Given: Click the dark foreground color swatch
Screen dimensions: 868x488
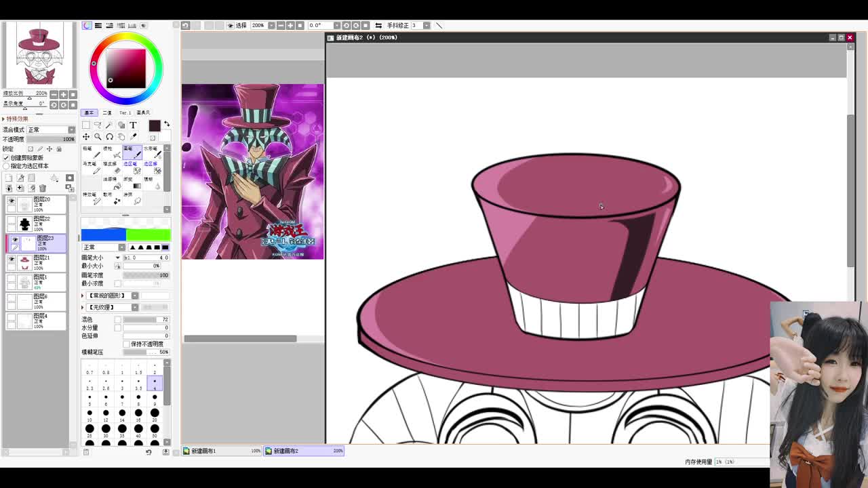Looking at the screenshot, I should pyautogui.click(x=155, y=125).
